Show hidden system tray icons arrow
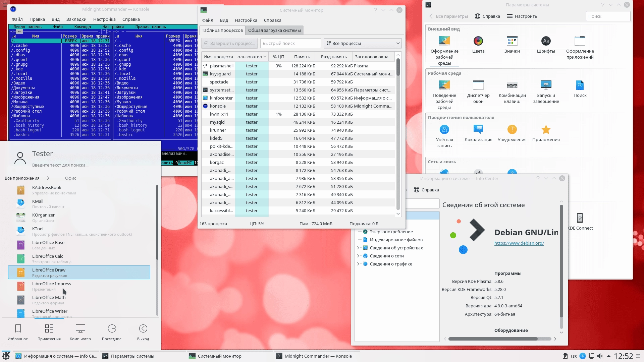 pyautogui.click(x=608, y=356)
